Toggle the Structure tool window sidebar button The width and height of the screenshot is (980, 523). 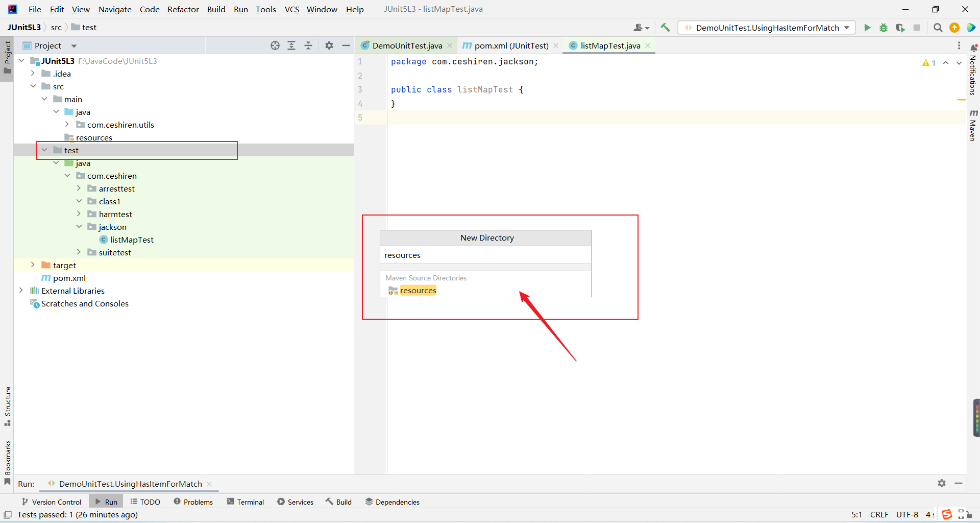(x=8, y=406)
